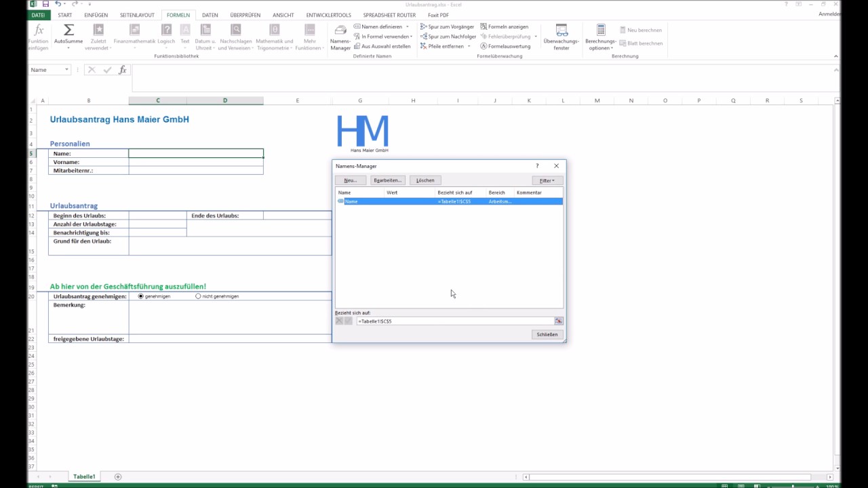The width and height of the screenshot is (868, 488).
Task: Switch to the ANSICHT ribbon tab
Action: [283, 15]
